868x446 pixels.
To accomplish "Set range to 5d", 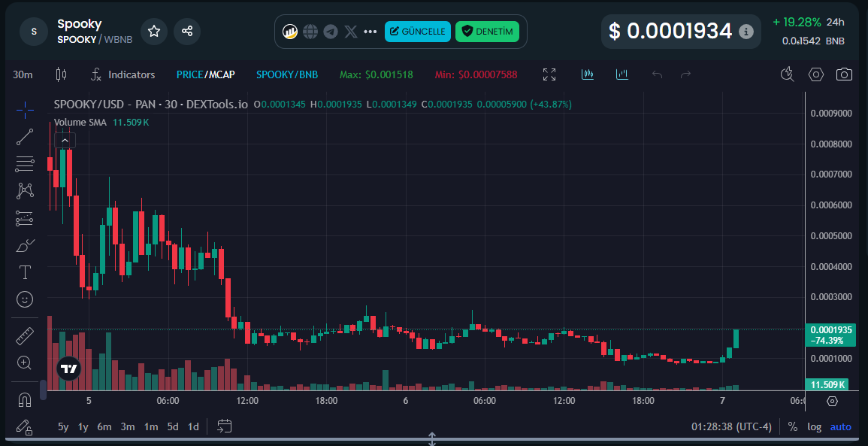I will (x=174, y=426).
